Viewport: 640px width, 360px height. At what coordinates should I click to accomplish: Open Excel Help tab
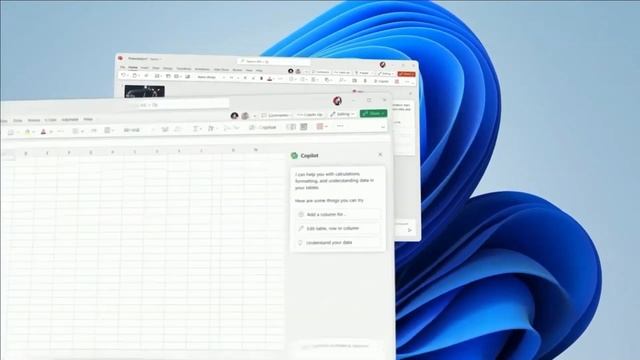[88, 119]
